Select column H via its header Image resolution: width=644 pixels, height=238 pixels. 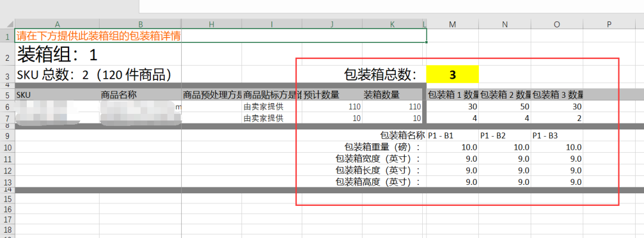pos(211,24)
